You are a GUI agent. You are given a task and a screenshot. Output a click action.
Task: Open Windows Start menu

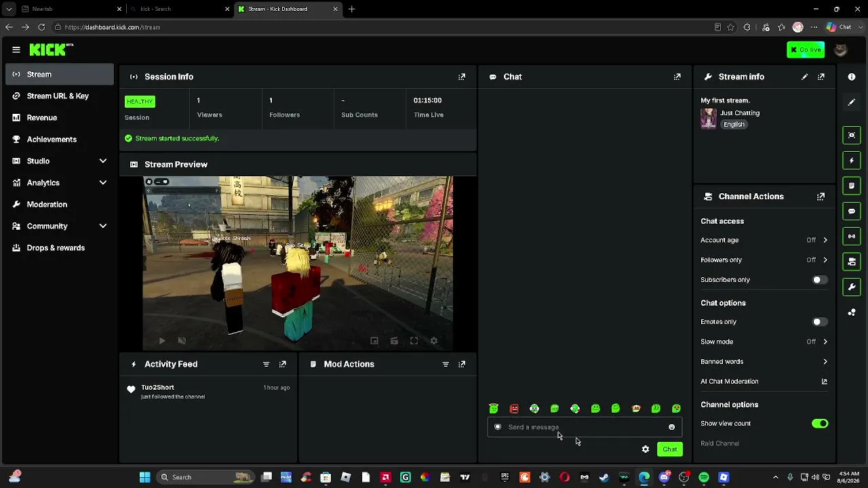[x=144, y=477]
